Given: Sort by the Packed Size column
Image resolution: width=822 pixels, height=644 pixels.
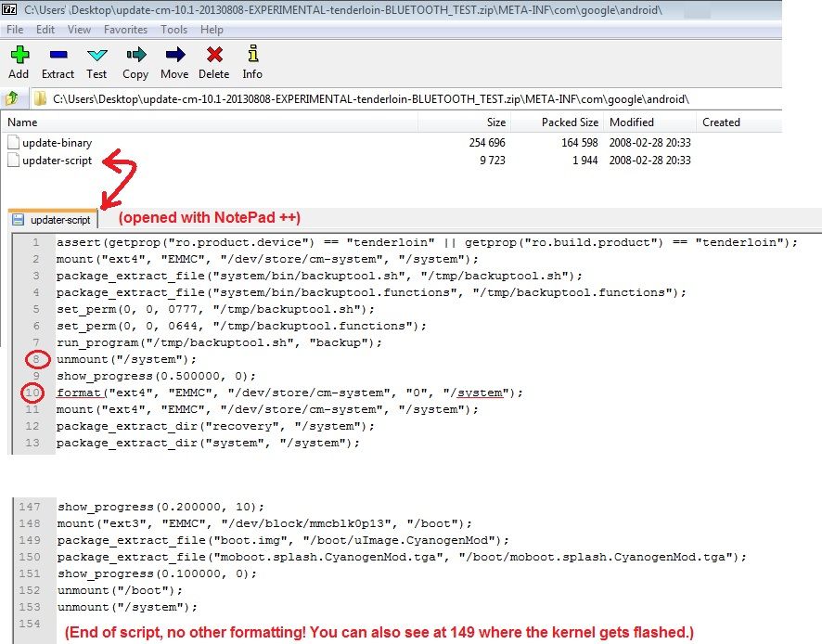Looking at the screenshot, I should click(570, 122).
